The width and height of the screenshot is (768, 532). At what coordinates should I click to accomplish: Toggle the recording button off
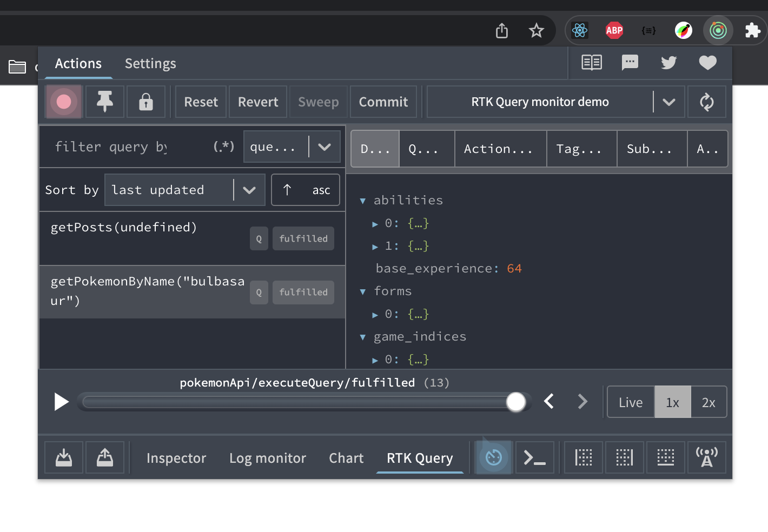click(x=63, y=102)
